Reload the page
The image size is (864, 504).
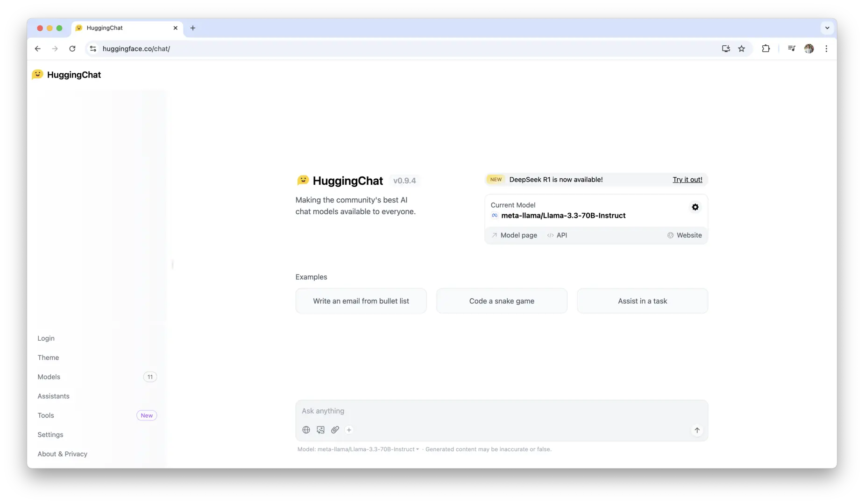(72, 49)
